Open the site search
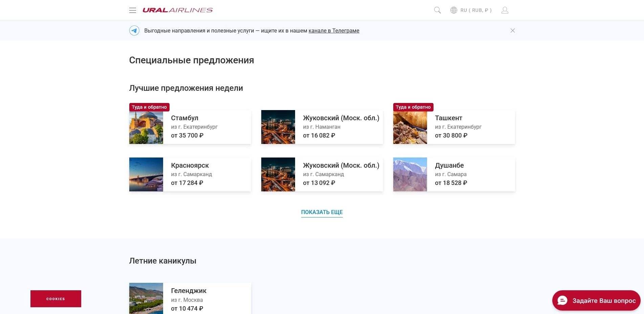The width and height of the screenshot is (644, 314). (x=437, y=10)
